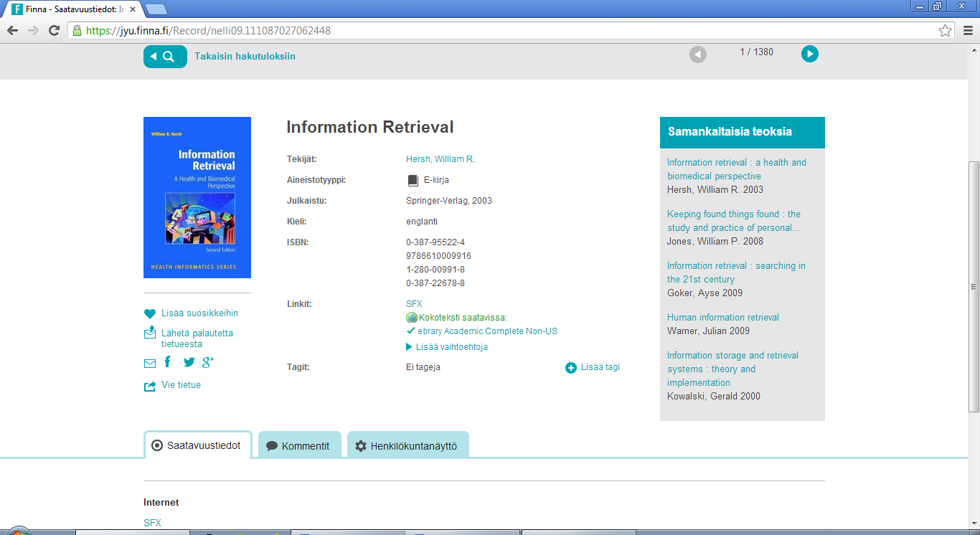The image size is (980, 535).
Task: Click the language value englanti
Action: 422,222
